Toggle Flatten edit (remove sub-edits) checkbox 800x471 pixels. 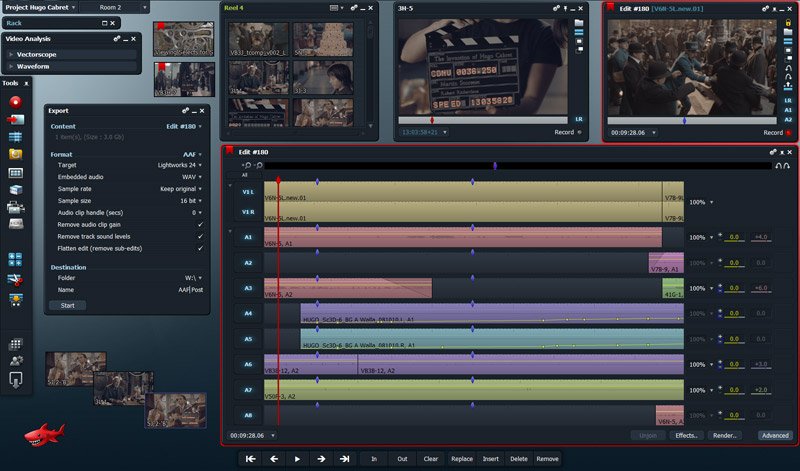[200, 248]
